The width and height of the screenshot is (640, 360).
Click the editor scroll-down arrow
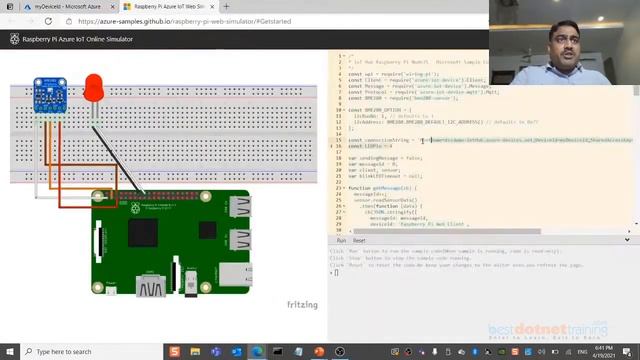pos(636,224)
